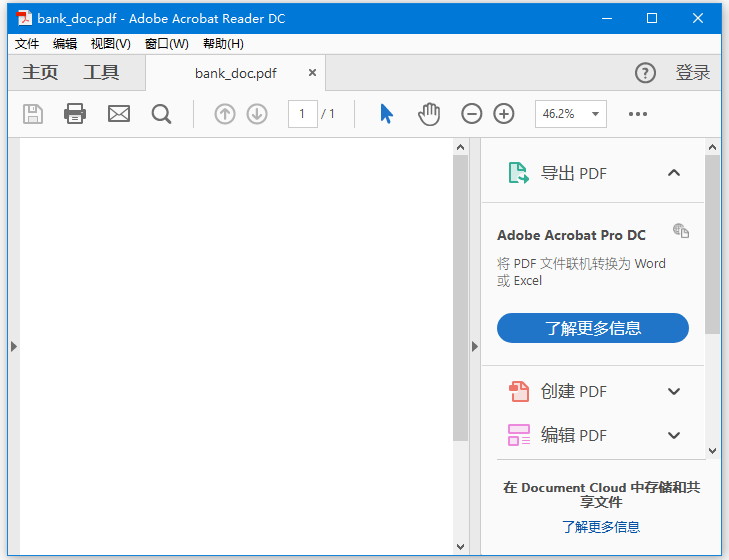Open the 编辑 menu
This screenshot has height=560, width=729.
[x=65, y=44]
